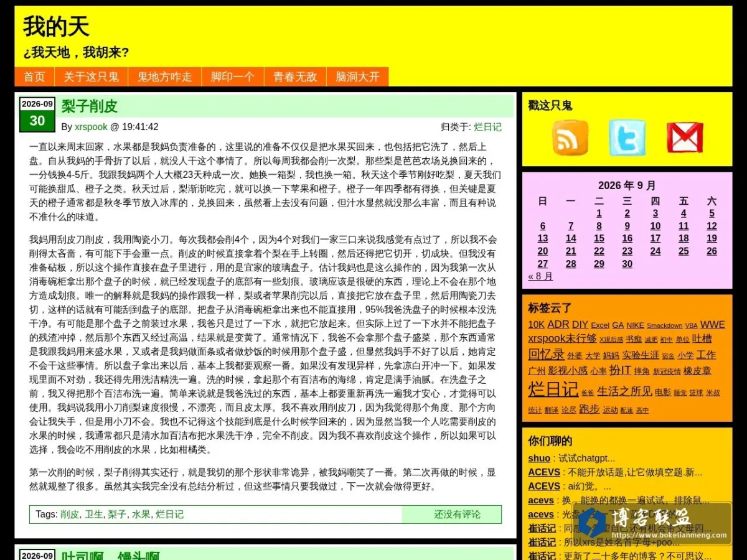Open the DIY tag in tag cloud

[x=580, y=324]
